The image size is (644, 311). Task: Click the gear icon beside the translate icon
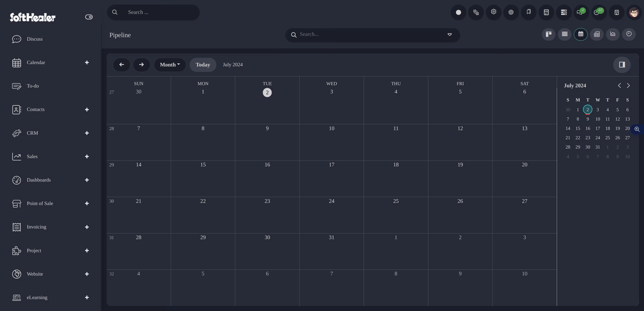pyautogui.click(x=493, y=12)
